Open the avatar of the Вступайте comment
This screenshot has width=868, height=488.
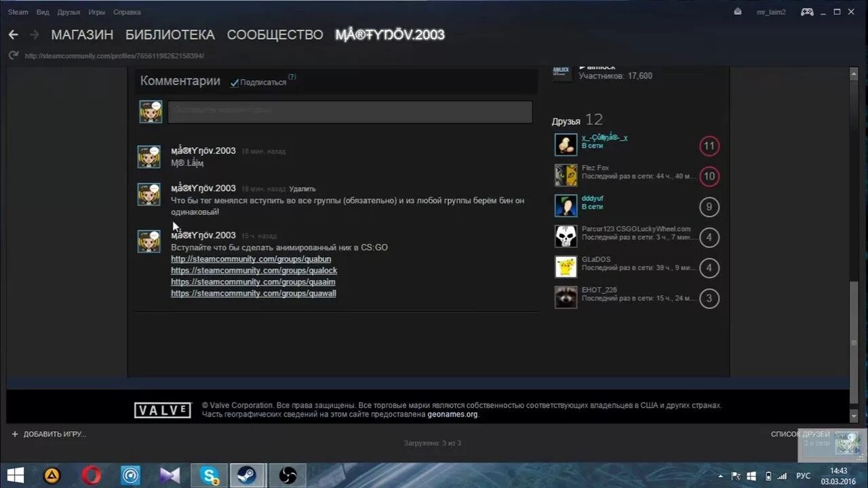pos(149,241)
